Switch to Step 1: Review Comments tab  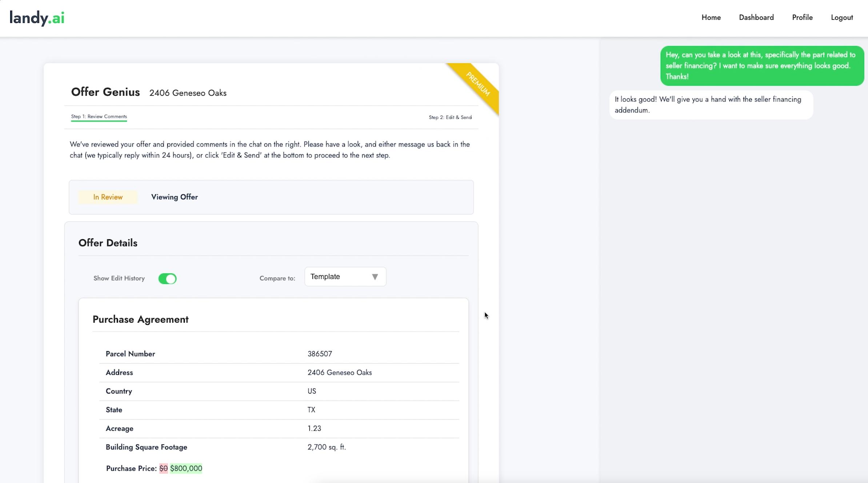[x=99, y=117]
